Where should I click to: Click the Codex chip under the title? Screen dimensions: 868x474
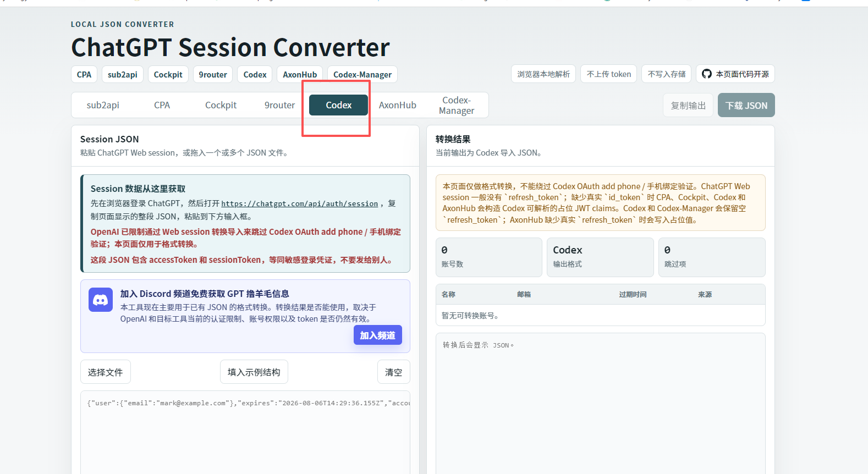[x=255, y=74]
